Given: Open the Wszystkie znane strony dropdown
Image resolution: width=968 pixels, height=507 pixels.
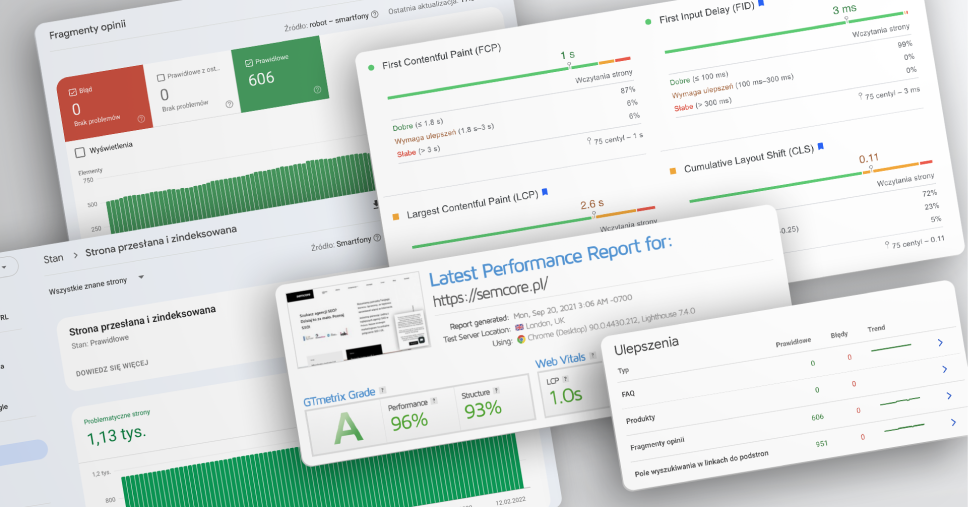Looking at the screenshot, I should (96, 284).
